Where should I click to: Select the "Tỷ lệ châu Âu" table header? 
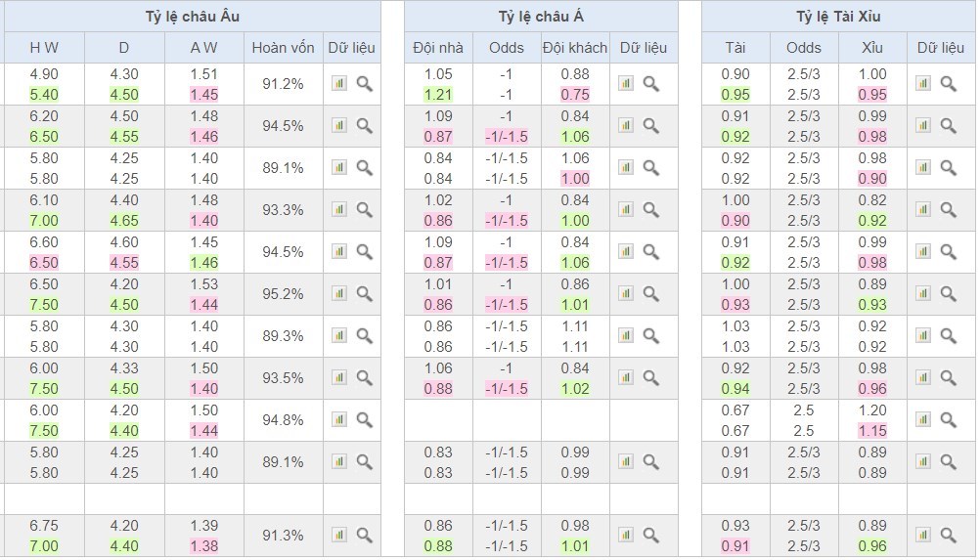[190, 17]
